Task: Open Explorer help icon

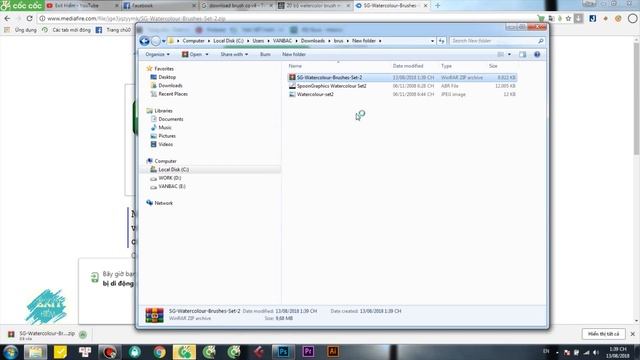Action: (x=537, y=54)
